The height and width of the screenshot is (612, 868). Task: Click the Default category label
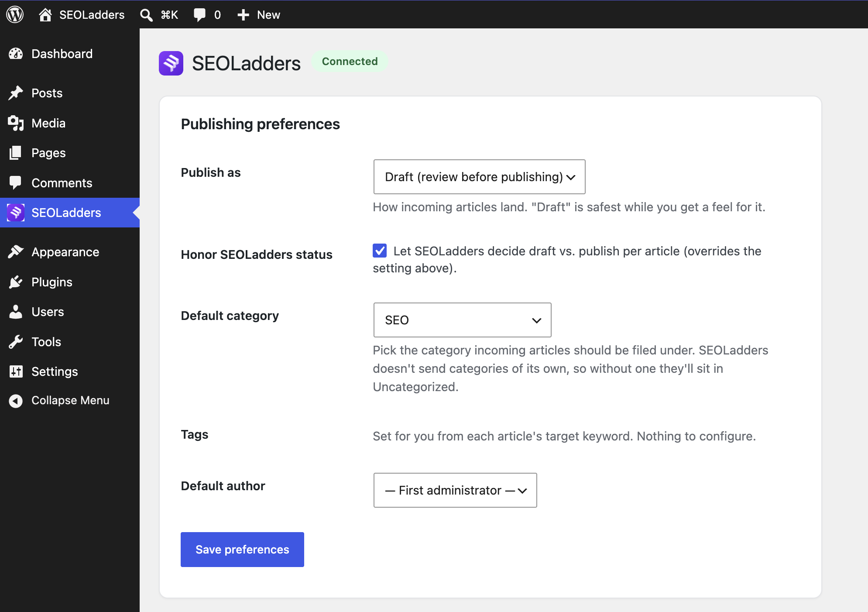pyautogui.click(x=230, y=316)
